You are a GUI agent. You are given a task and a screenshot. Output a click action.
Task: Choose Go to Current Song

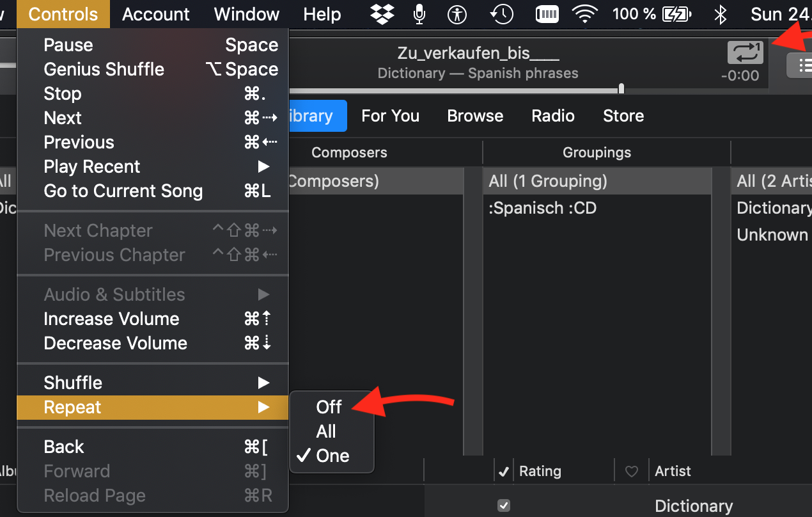click(x=123, y=191)
